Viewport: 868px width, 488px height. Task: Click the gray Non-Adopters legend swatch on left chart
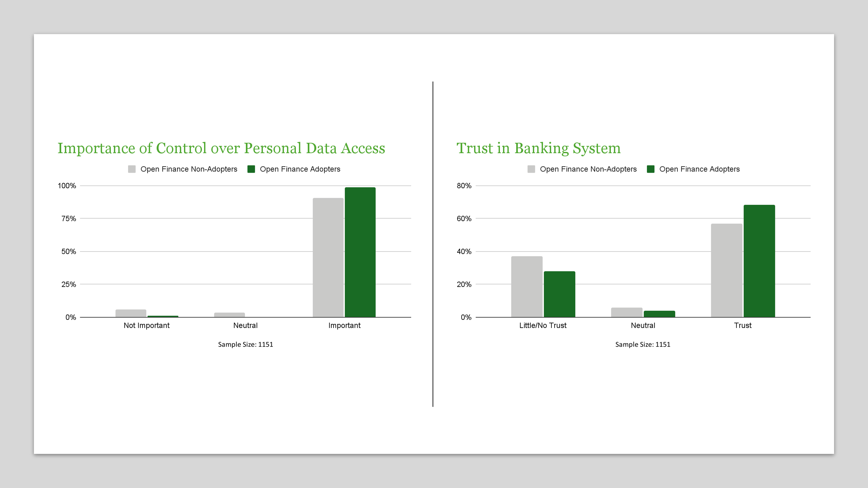click(x=132, y=169)
